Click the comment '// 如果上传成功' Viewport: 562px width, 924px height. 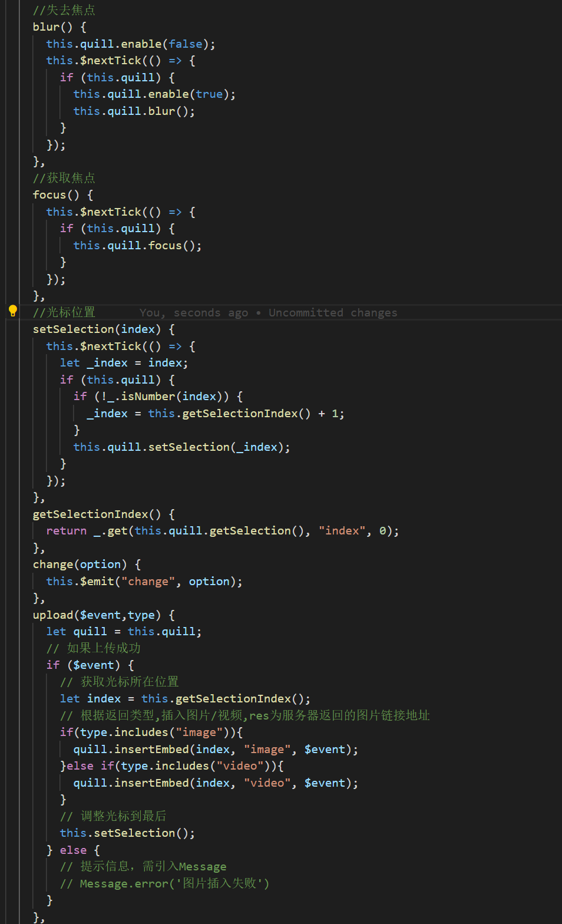[94, 648]
